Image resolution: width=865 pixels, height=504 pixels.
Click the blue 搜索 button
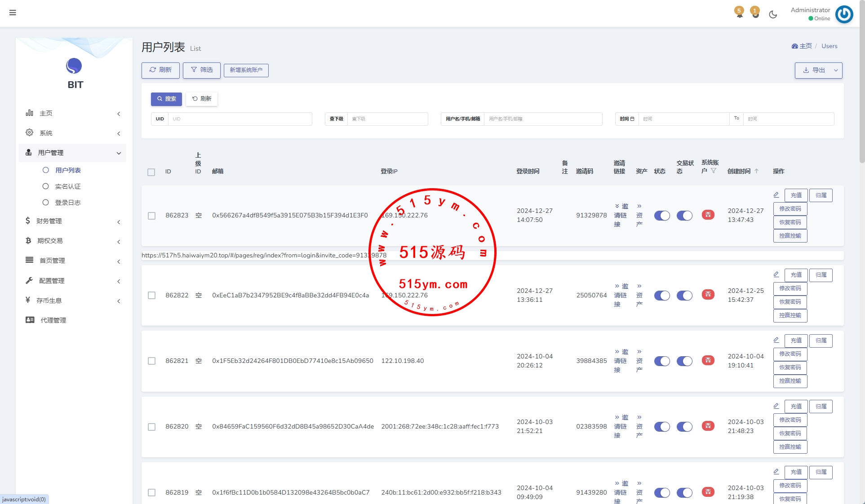[166, 99]
